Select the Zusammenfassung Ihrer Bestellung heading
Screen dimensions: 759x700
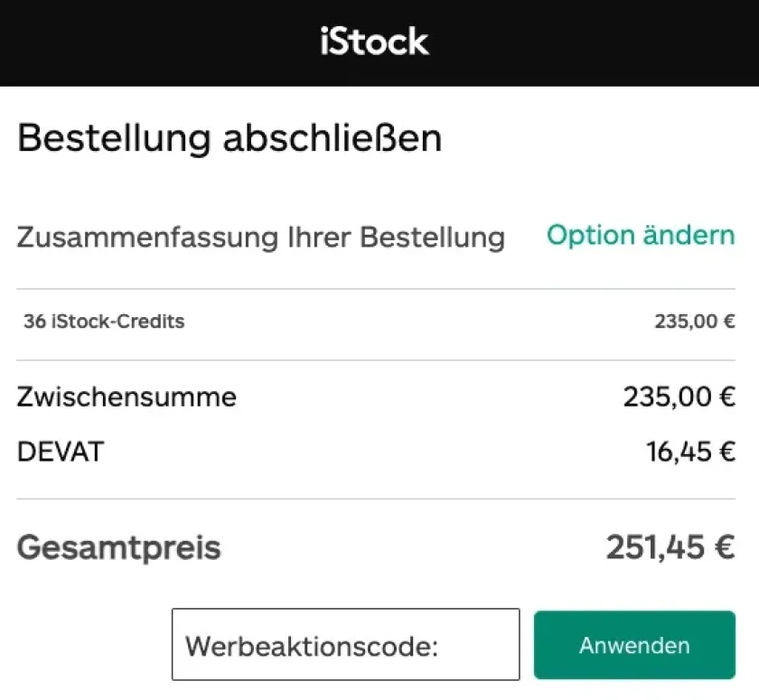tap(261, 237)
